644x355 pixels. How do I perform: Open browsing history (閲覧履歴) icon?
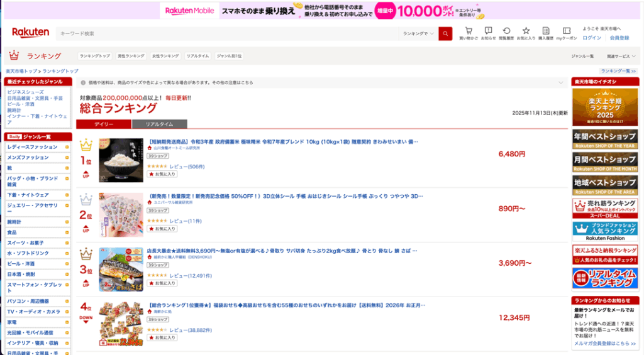pyautogui.click(x=506, y=33)
